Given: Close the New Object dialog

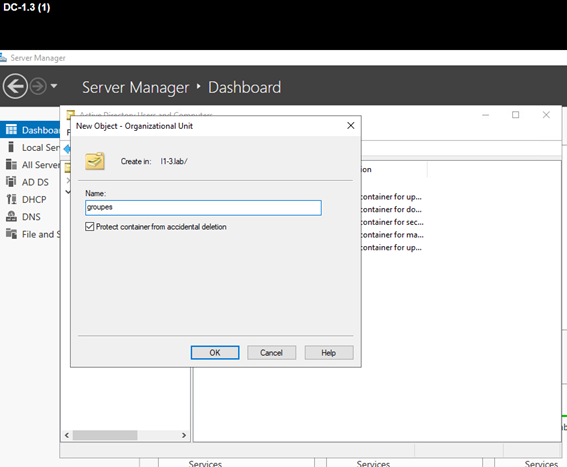Looking at the screenshot, I should click(x=350, y=126).
